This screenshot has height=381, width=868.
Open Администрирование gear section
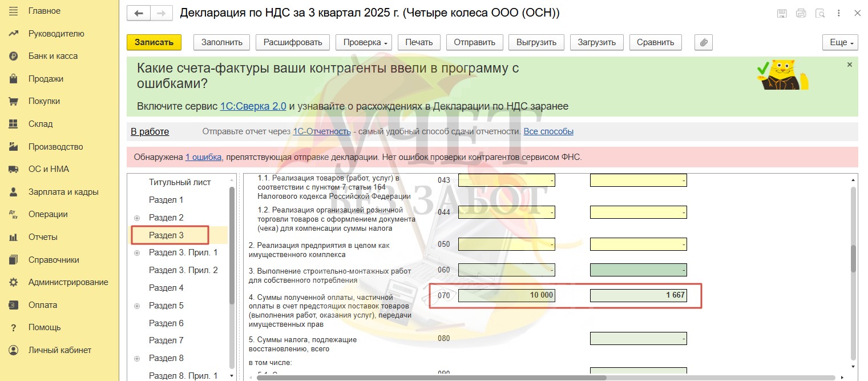68,282
